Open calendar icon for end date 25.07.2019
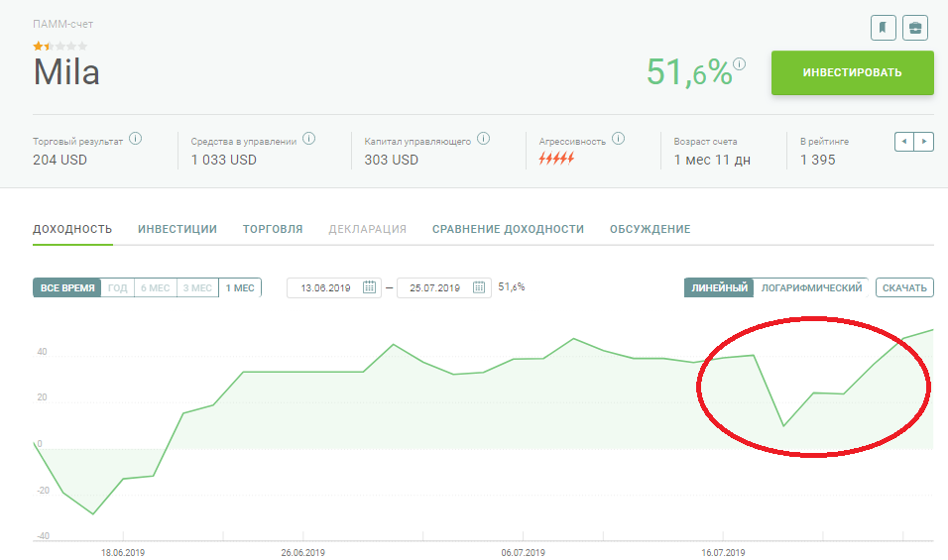The image size is (948, 560). (478, 287)
